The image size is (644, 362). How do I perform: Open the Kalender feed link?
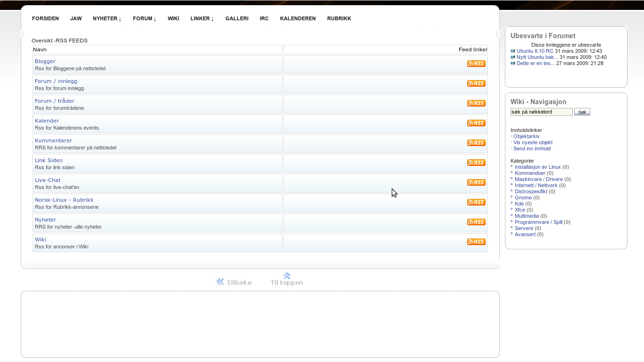click(47, 121)
